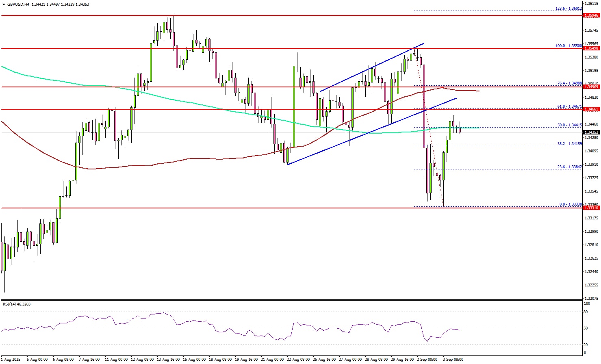The image size is (601, 364).
Task: Select the 50.0 Fibonacci level label
Action: (569, 125)
